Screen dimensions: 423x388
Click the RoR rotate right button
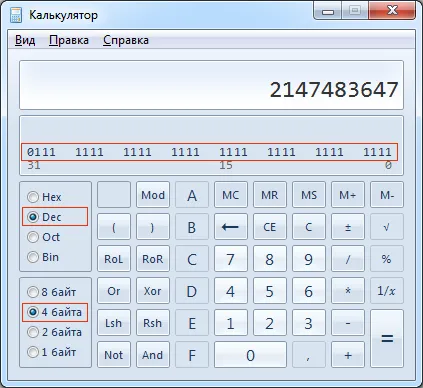click(153, 259)
